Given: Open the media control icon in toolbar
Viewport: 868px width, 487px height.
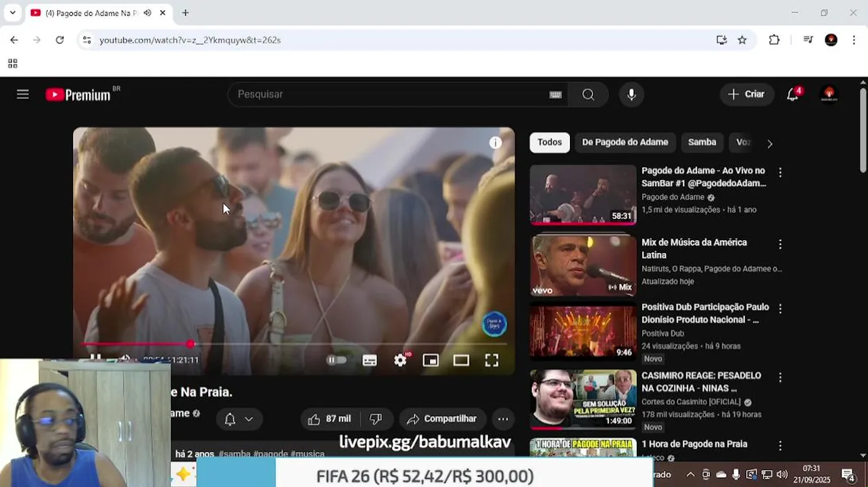Looking at the screenshot, I should pos(808,40).
